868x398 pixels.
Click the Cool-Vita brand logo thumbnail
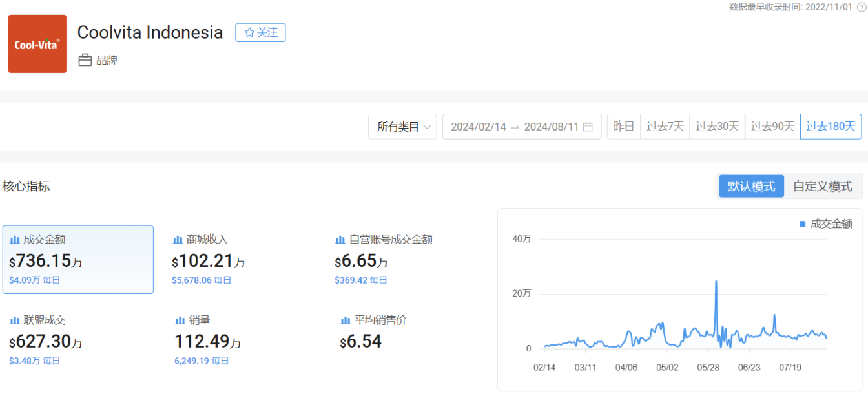pos(37,44)
